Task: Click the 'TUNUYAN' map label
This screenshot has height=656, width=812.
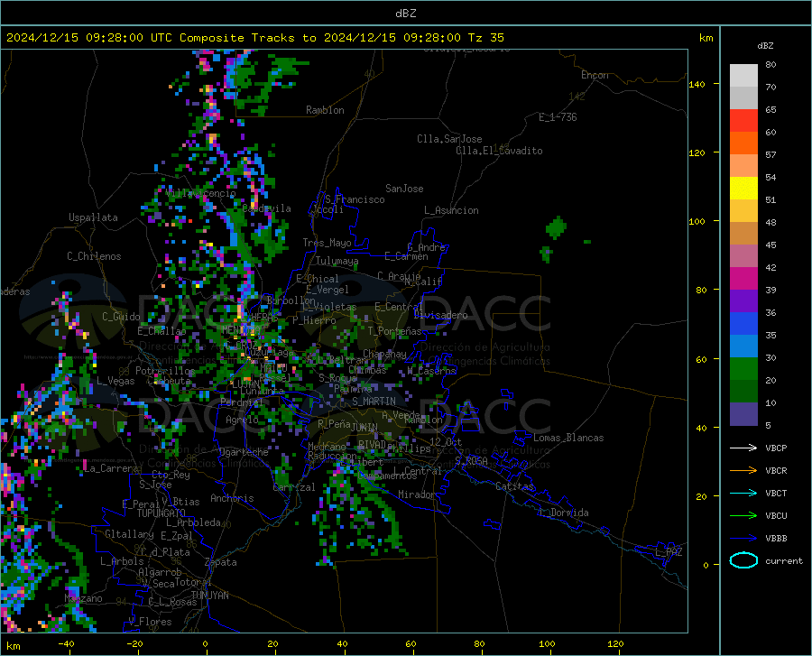Action: (209, 596)
